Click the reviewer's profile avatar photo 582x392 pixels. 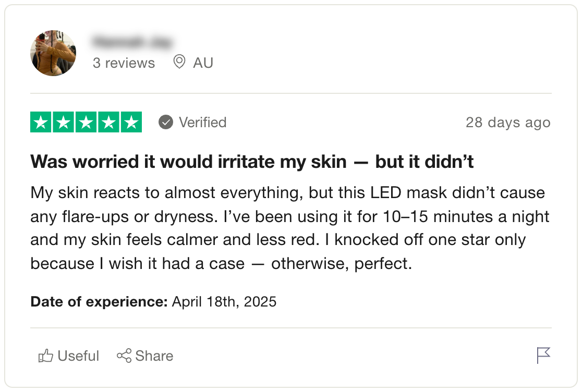pos(53,53)
